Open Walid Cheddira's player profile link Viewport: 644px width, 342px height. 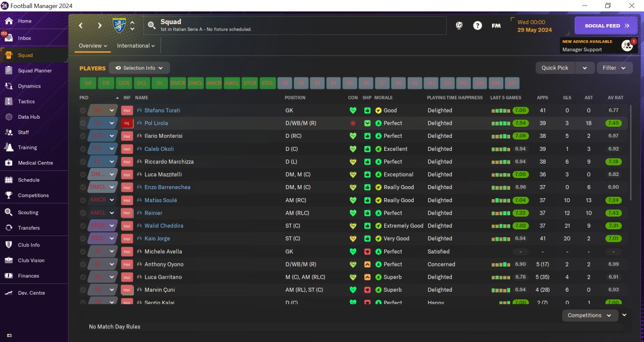coord(164,226)
